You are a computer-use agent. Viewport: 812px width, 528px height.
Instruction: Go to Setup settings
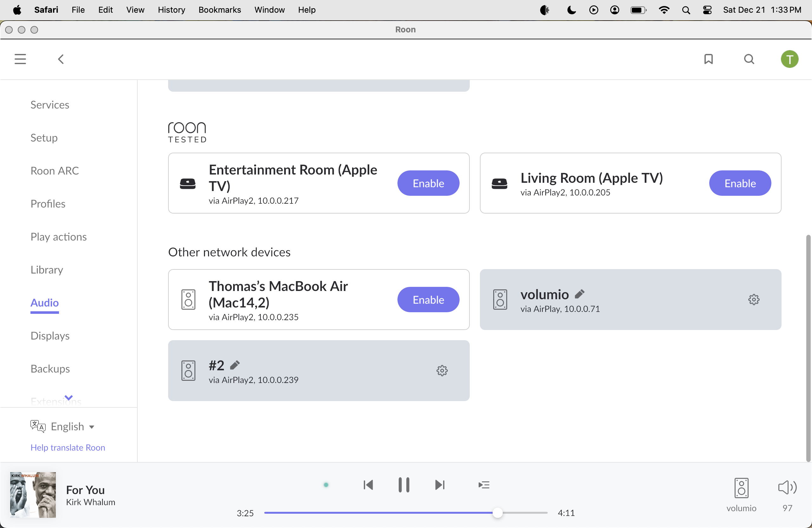point(44,137)
